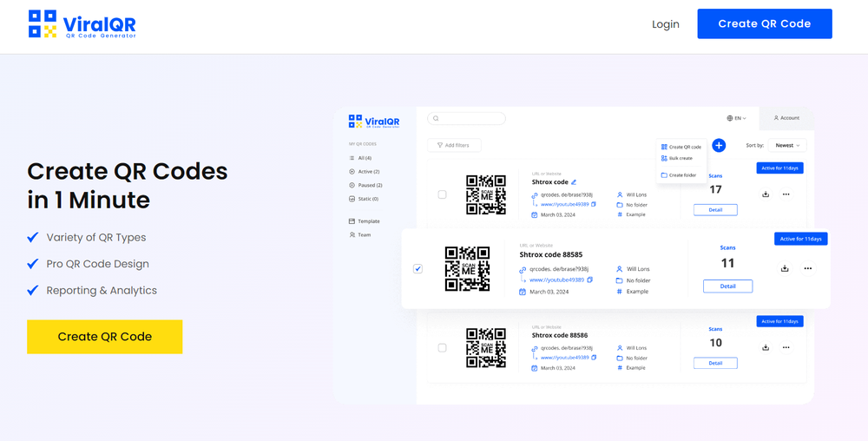
Task: Click the Variety of QR Types text
Action: tap(96, 237)
